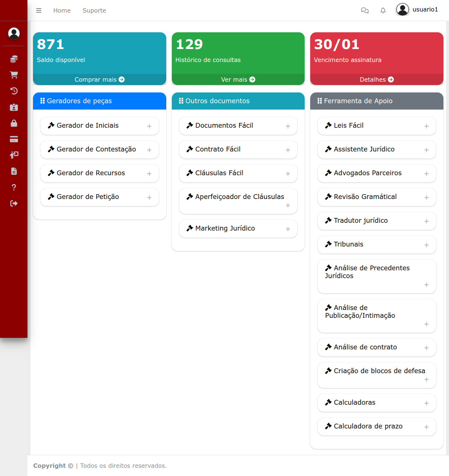Open the presenter sidebar icon
Screen dimensions: 449x476
[x=14, y=155]
